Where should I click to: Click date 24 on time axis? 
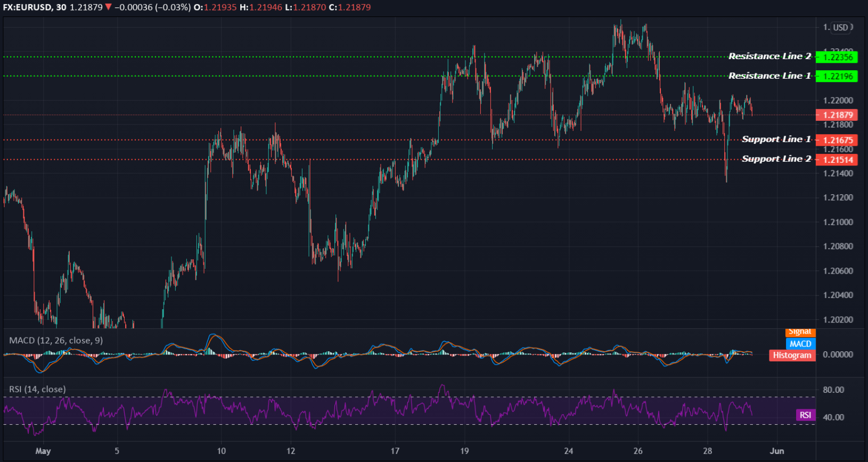coord(569,451)
